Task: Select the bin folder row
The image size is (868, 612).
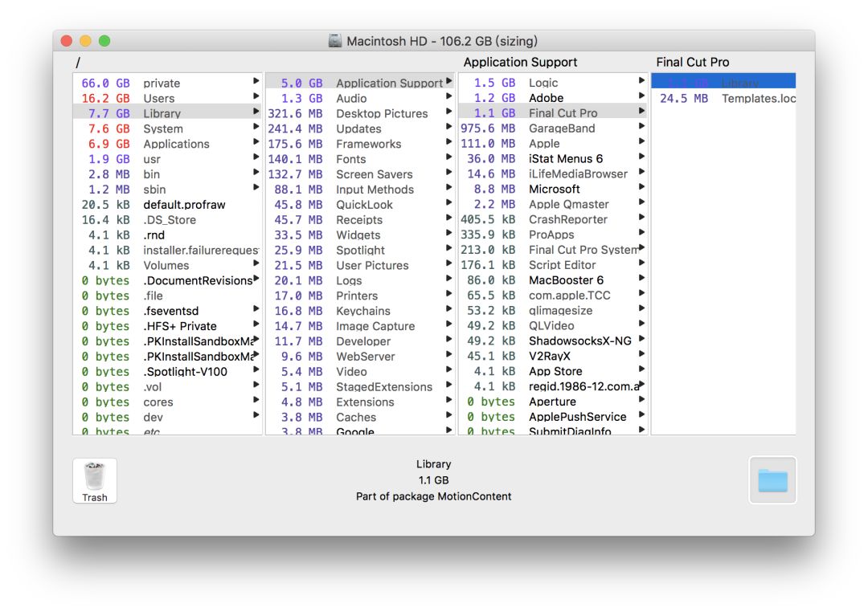Action: point(168,174)
